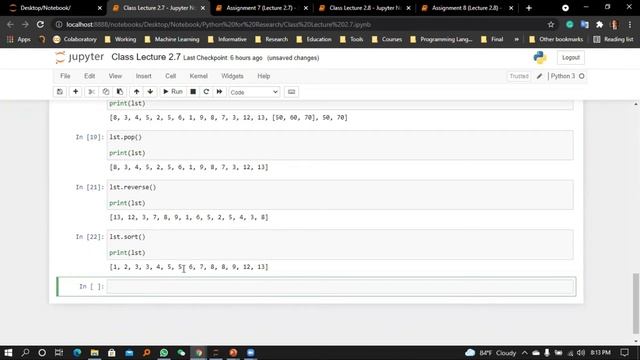Switch to Assignment 8 (Lecture 2.8) tab
Image resolution: width=640 pixels, height=360 pixels.
pyautogui.click(x=467, y=8)
